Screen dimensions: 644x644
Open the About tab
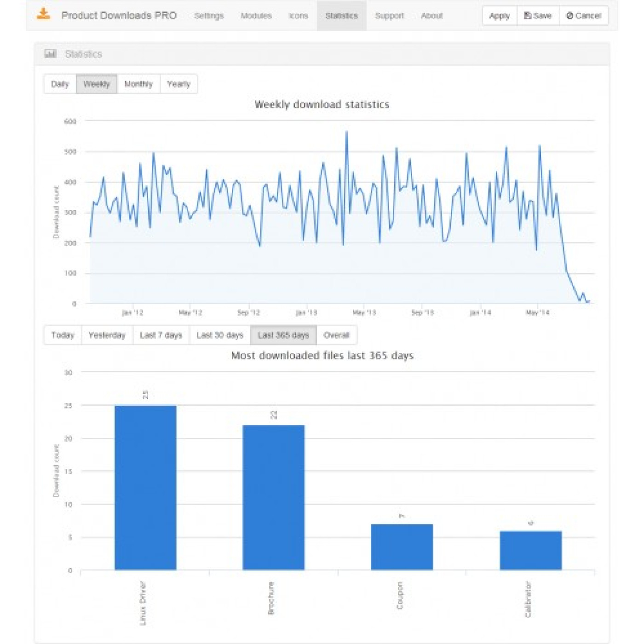click(x=431, y=16)
